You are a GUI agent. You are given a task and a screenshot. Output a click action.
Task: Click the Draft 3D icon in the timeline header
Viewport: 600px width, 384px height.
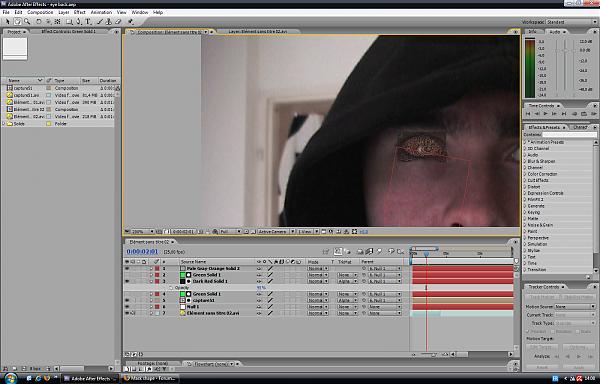[347, 251]
